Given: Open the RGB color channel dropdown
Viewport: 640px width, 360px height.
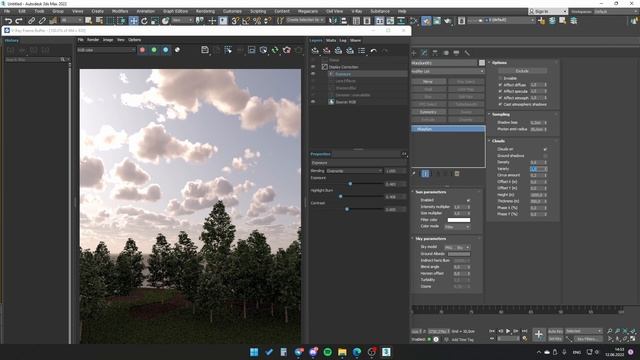Looking at the screenshot, I should pos(106,50).
